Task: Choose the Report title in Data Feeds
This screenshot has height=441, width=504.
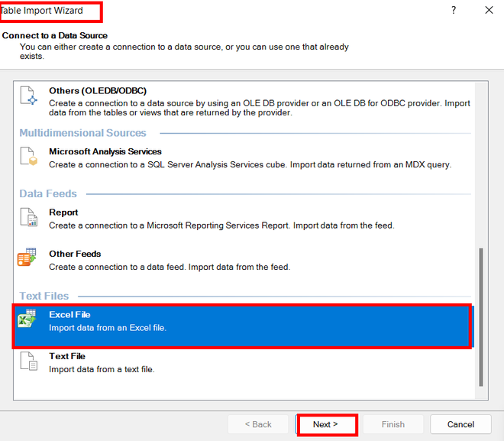Action: (x=63, y=212)
